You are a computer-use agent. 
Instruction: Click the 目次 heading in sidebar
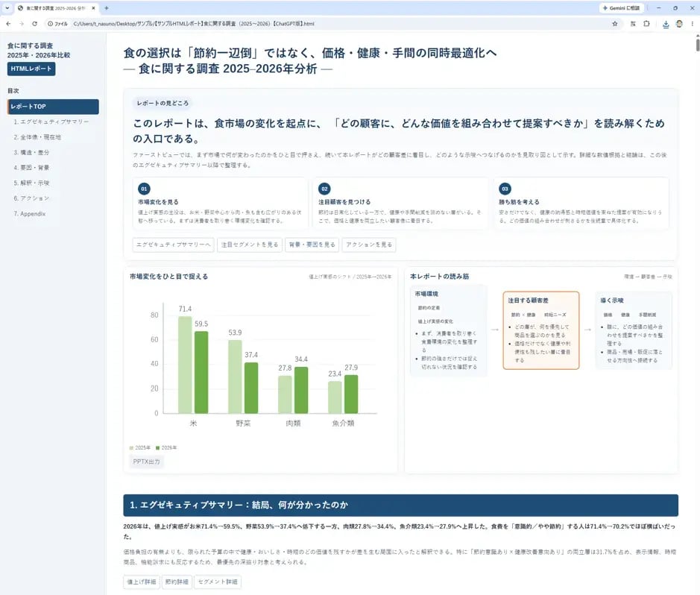point(13,91)
